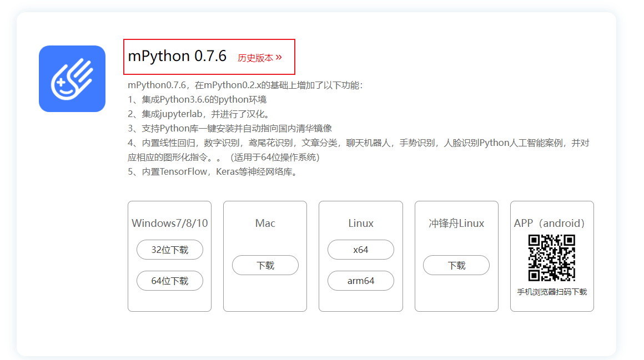
Task: Select the Linux card heading
Action: pyautogui.click(x=361, y=223)
